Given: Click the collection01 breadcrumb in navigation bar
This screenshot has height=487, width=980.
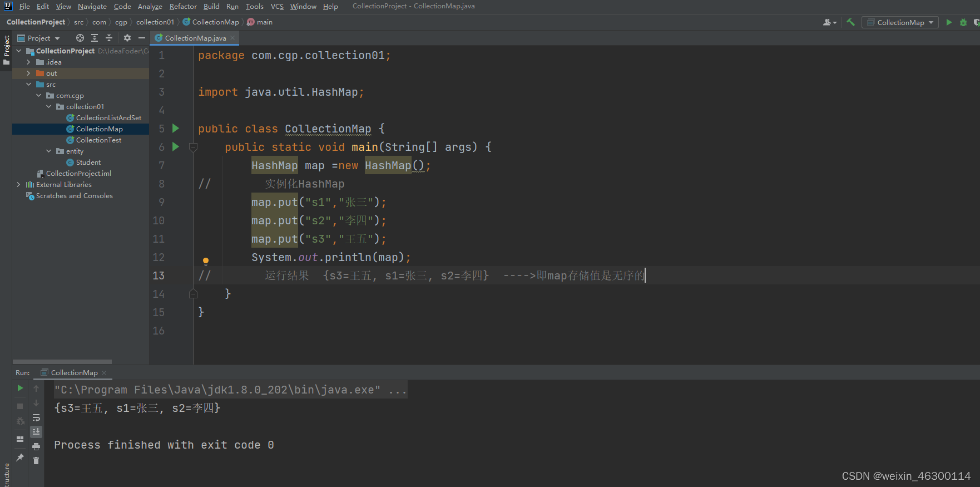Looking at the screenshot, I should coord(155,22).
